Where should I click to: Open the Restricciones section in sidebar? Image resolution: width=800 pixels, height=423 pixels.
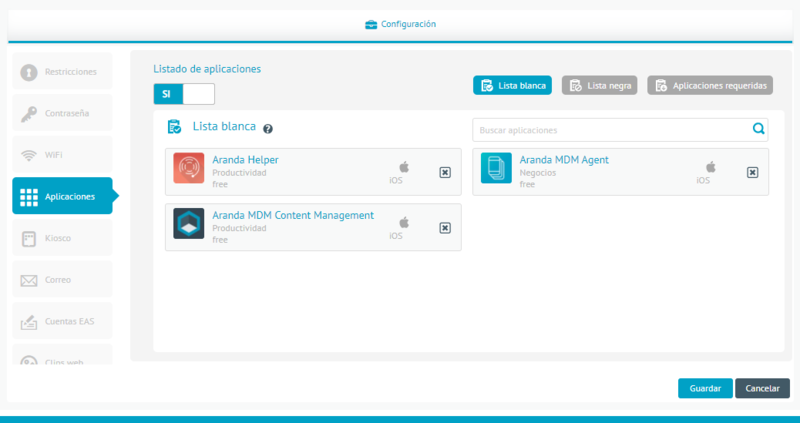[x=62, y=72]
